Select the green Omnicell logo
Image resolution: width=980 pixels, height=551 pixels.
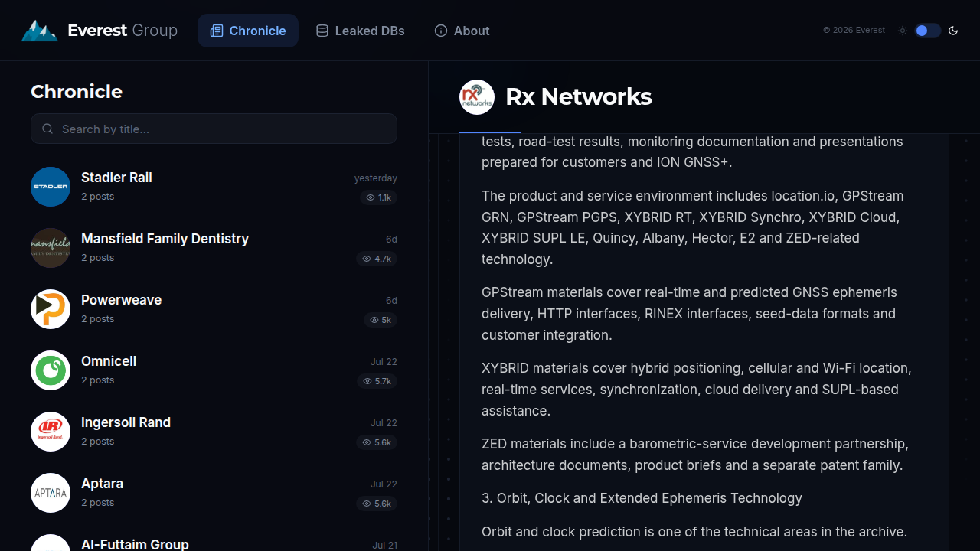(x=51, y=370)
